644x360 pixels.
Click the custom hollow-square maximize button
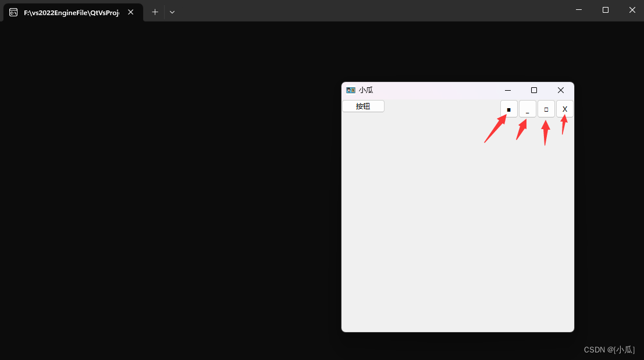tap(546, 109)
